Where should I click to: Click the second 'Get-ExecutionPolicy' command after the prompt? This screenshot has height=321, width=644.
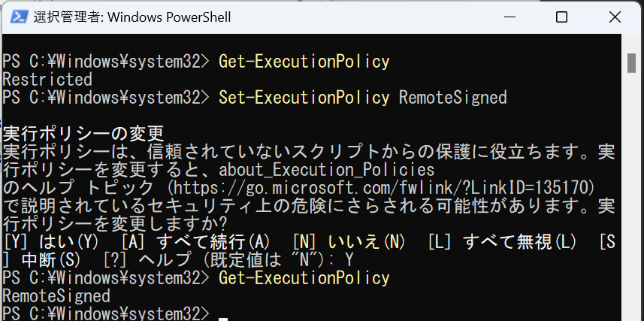pyautogui.click(x=304, y=278)
